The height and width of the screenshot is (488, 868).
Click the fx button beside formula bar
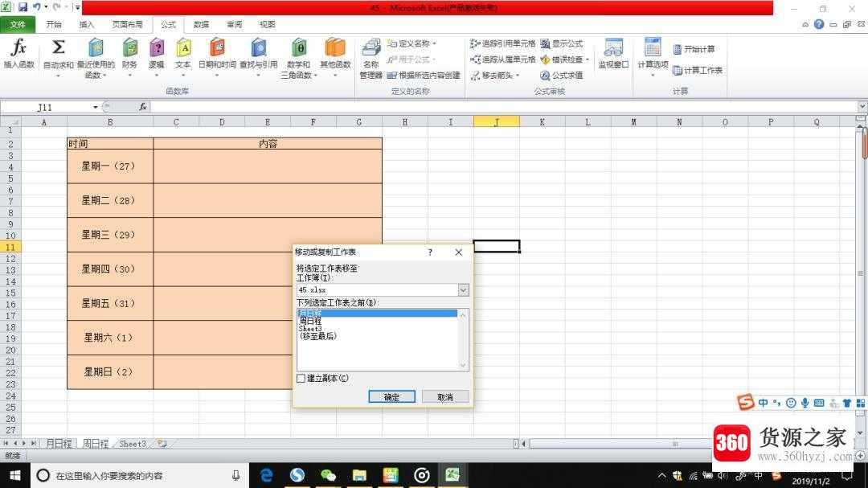(x=143, y=106)
